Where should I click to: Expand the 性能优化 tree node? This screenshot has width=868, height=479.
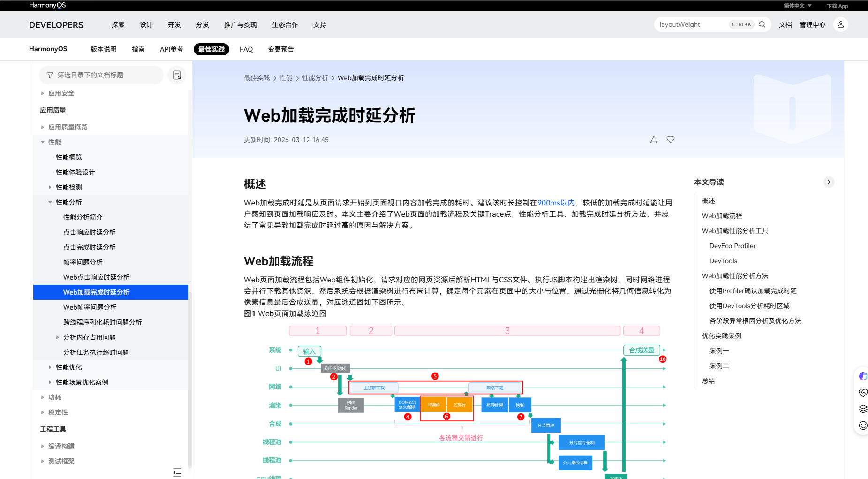point(50,367)
